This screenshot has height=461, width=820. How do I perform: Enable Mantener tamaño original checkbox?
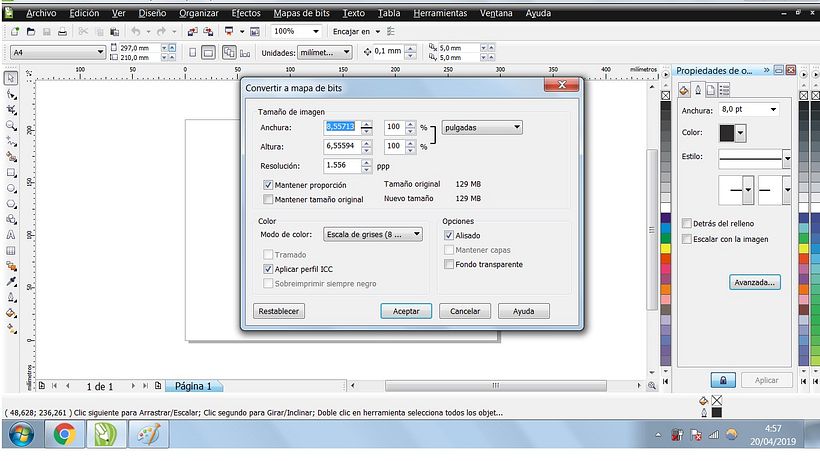pos(268,199)
